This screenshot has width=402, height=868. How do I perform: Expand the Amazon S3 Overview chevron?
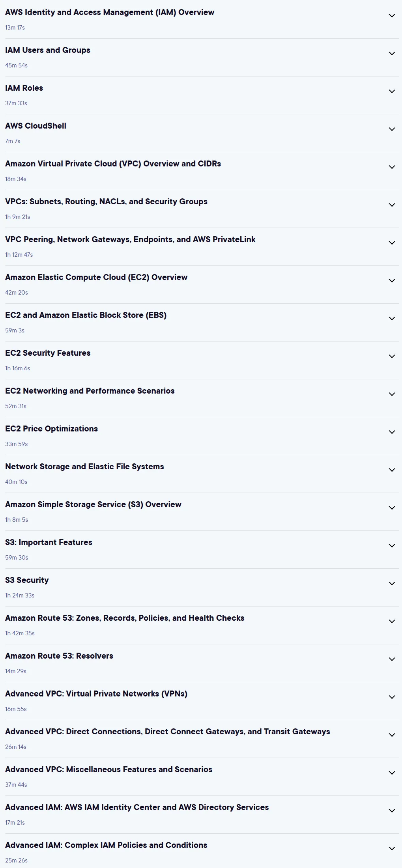tap(392, 508)
